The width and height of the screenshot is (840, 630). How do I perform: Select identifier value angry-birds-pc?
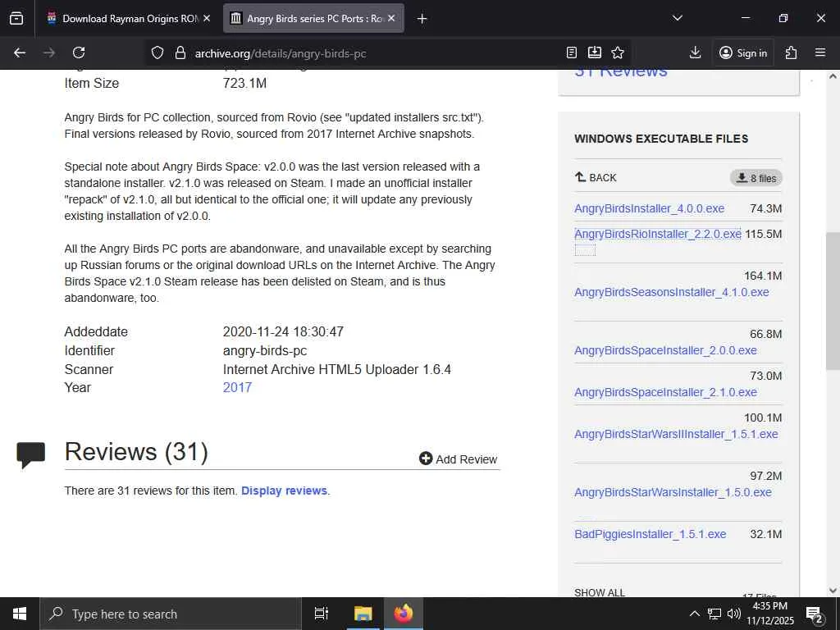click(265, 350)
